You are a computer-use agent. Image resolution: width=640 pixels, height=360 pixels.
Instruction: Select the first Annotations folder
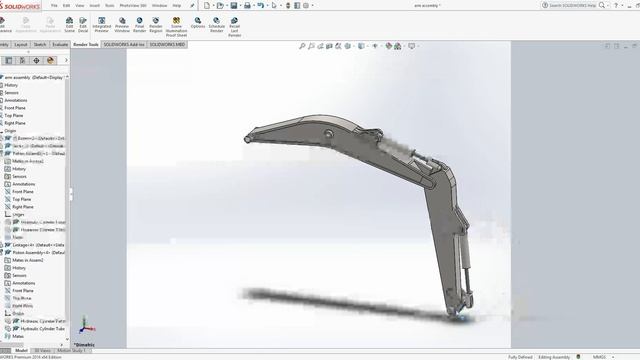[16, 100]
